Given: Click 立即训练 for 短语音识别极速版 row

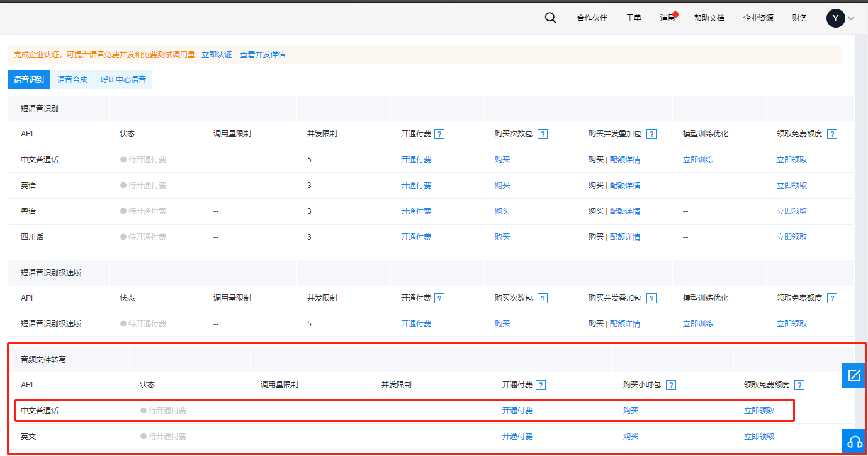Looking at the screenshot, I should point(698,324).
